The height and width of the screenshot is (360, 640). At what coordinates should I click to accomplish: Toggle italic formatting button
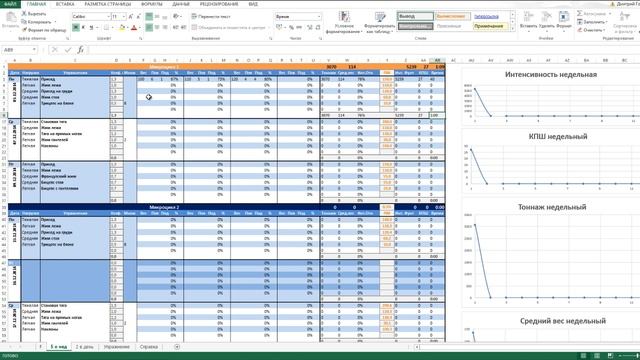(84, 27)
